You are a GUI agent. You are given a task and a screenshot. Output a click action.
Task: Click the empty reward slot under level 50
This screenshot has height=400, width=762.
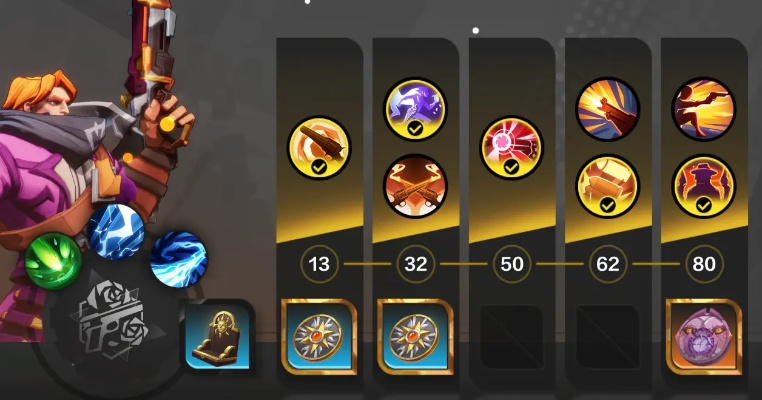coord(511,337)
